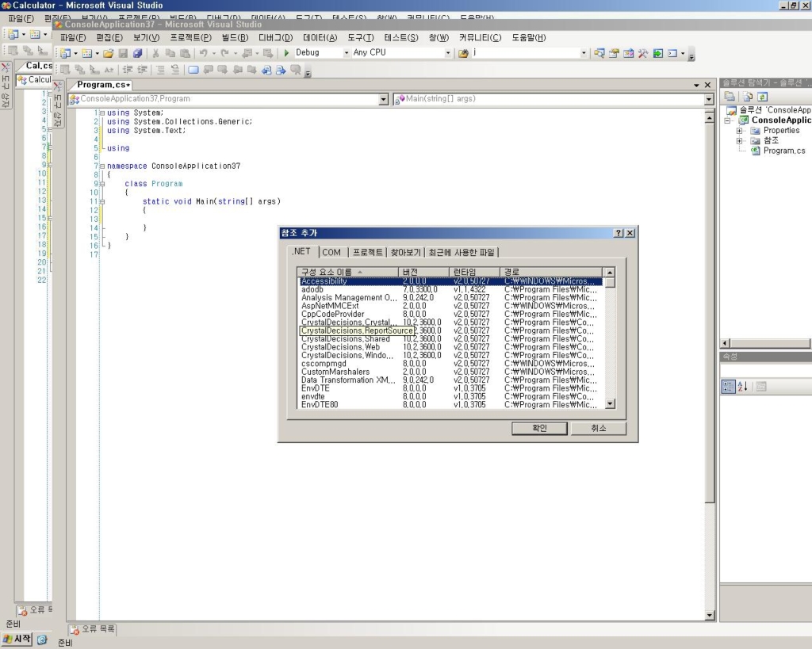This screenshot has width=812, height=649.
Task: Sort by 런타임 column header
Action: pyautogui.click(x=474, y=273)
